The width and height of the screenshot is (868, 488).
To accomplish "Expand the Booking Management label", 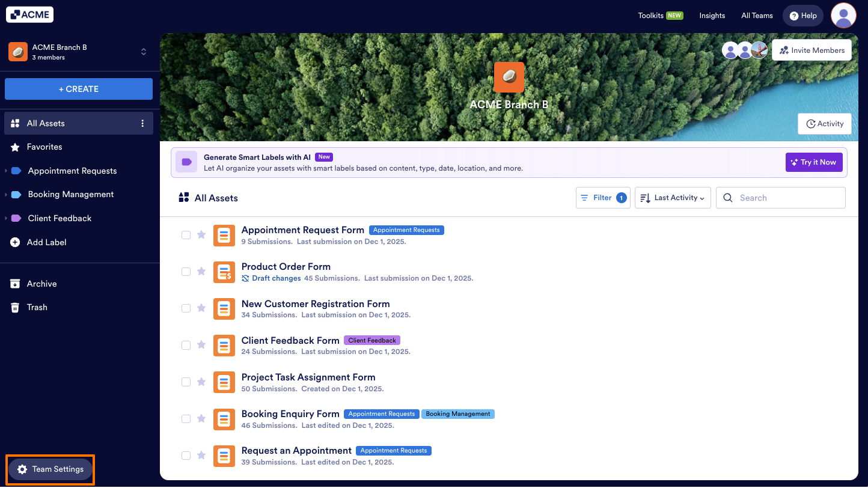I will pos(6,195).
